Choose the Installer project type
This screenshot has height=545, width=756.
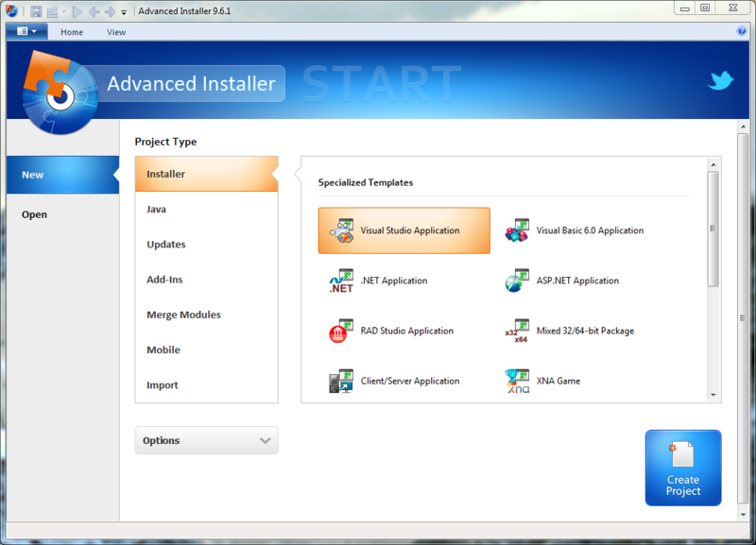click(206, 174)
